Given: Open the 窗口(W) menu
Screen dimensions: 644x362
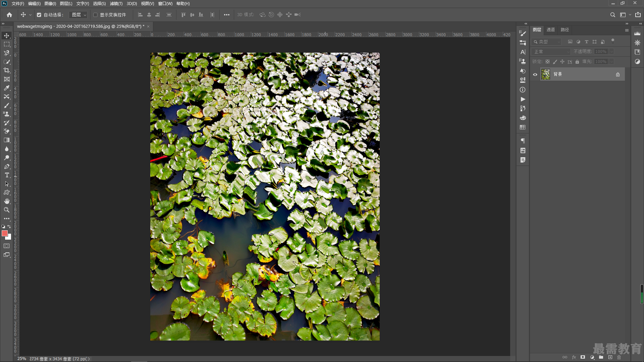Looking at the screenshot, I should pyautogui.click(x=165, y=4).
